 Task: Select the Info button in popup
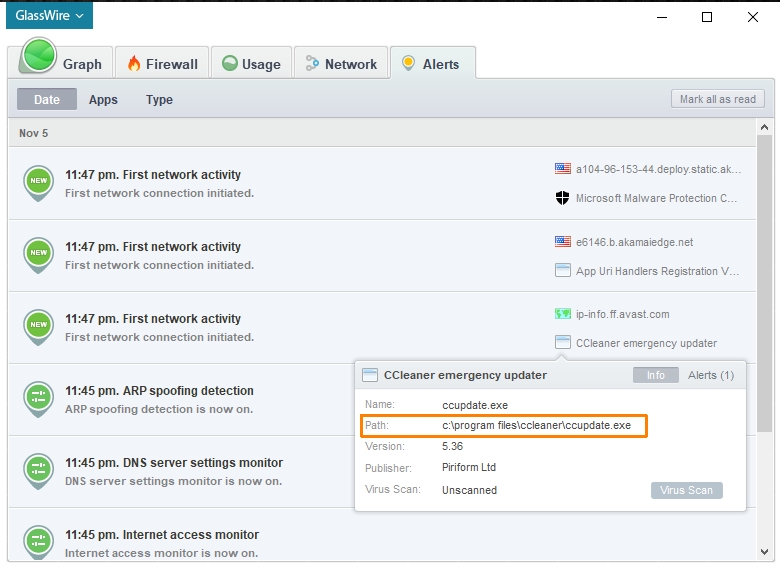[x=655, y=375]
